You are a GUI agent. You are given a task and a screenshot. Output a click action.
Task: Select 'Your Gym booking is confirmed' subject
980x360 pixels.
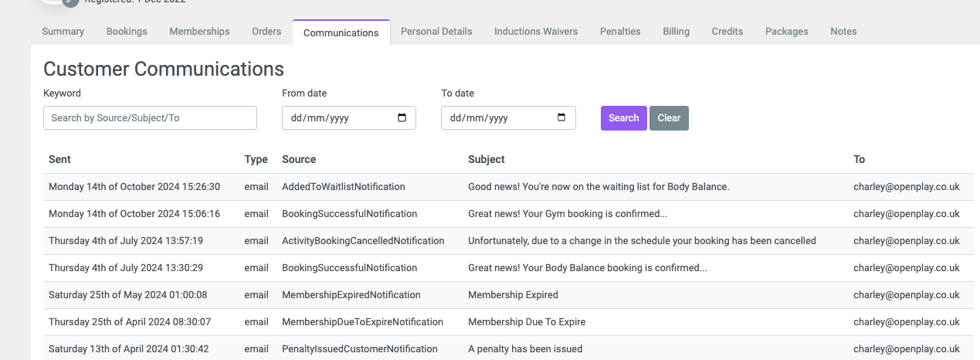pos(568,214)
